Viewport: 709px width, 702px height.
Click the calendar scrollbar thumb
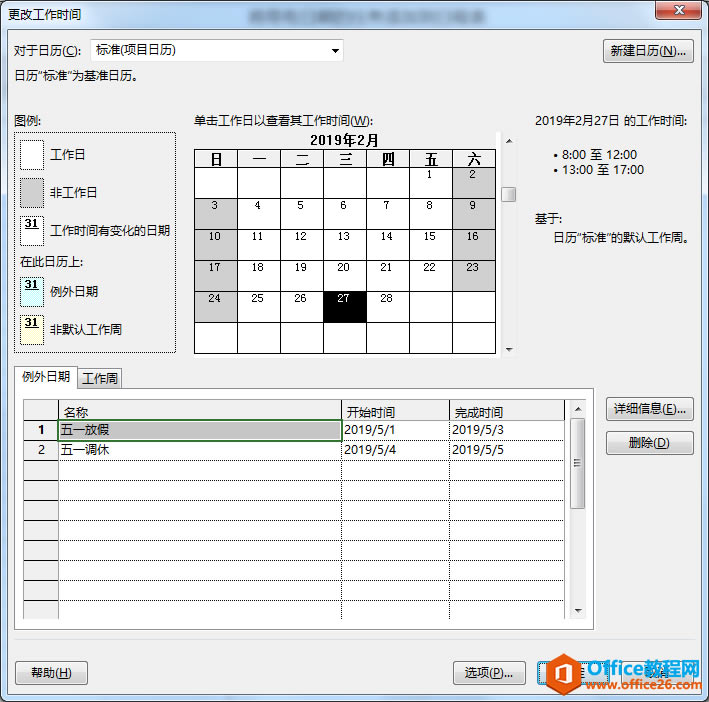(509, 194)
